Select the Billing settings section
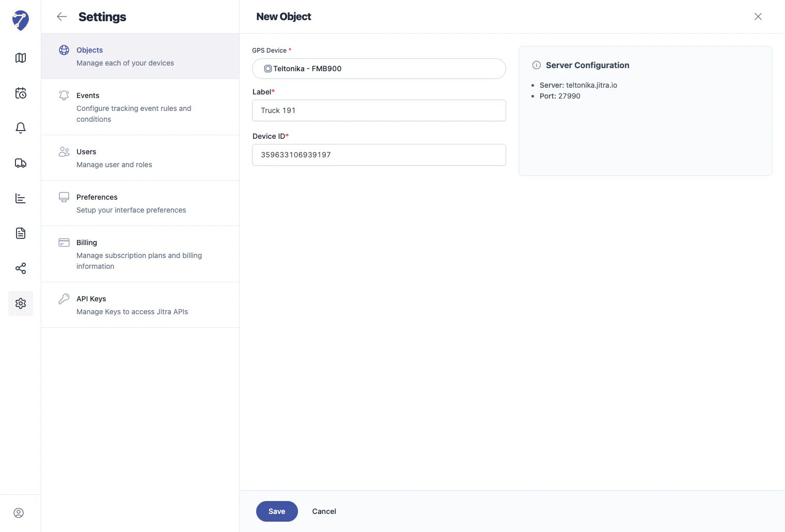 click(140, 254)
